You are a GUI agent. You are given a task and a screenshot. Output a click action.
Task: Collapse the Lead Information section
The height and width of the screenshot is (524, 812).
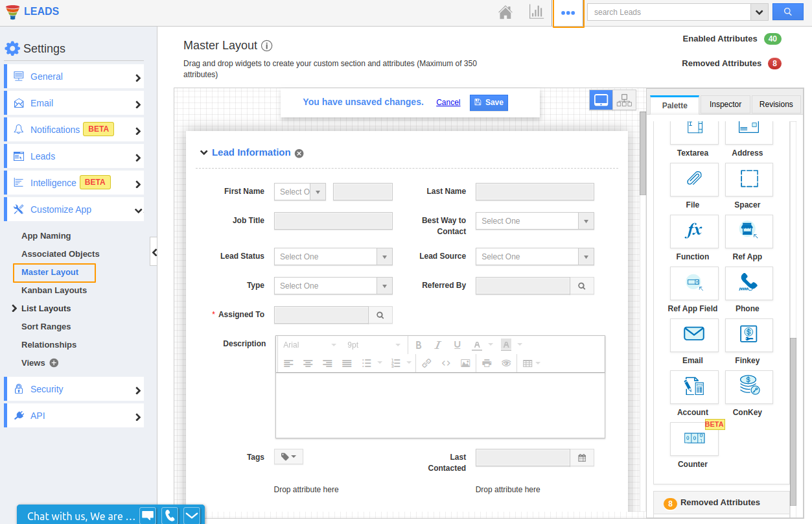203,153
